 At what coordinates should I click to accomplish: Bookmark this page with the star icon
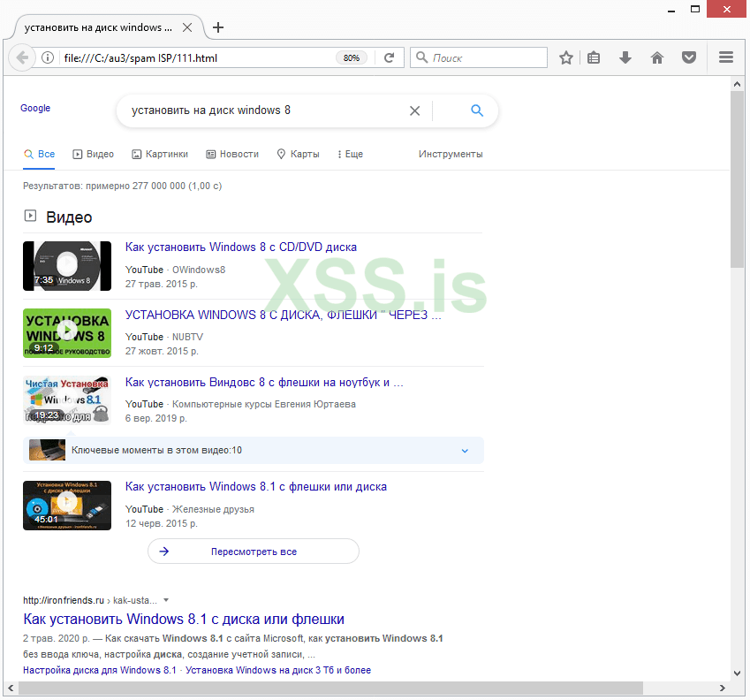[566, 58]
